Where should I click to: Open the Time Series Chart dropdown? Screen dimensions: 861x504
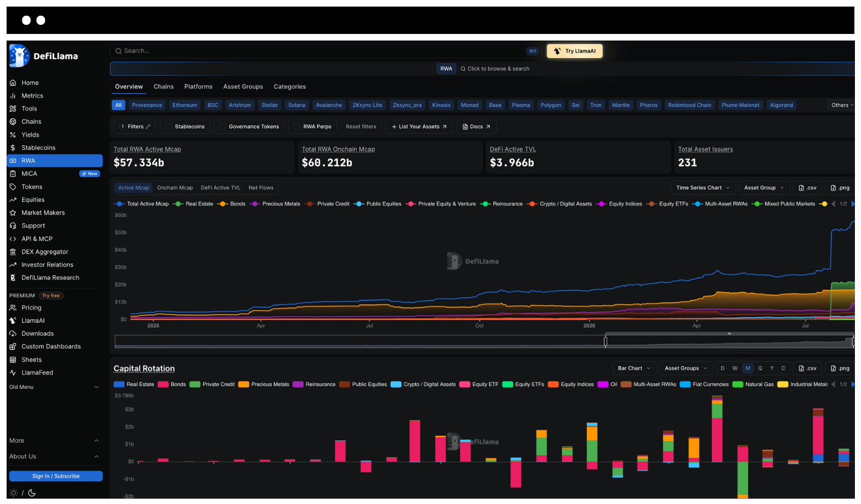click(703, 188)
